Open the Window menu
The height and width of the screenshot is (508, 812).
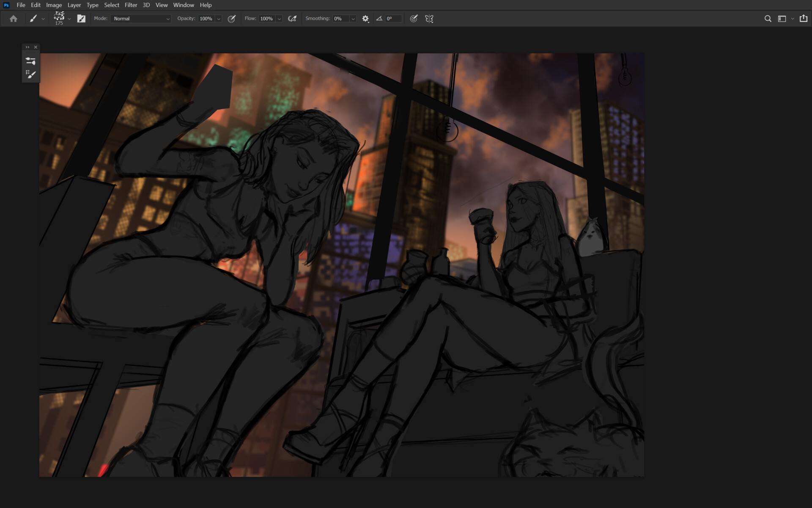[183, 5]
